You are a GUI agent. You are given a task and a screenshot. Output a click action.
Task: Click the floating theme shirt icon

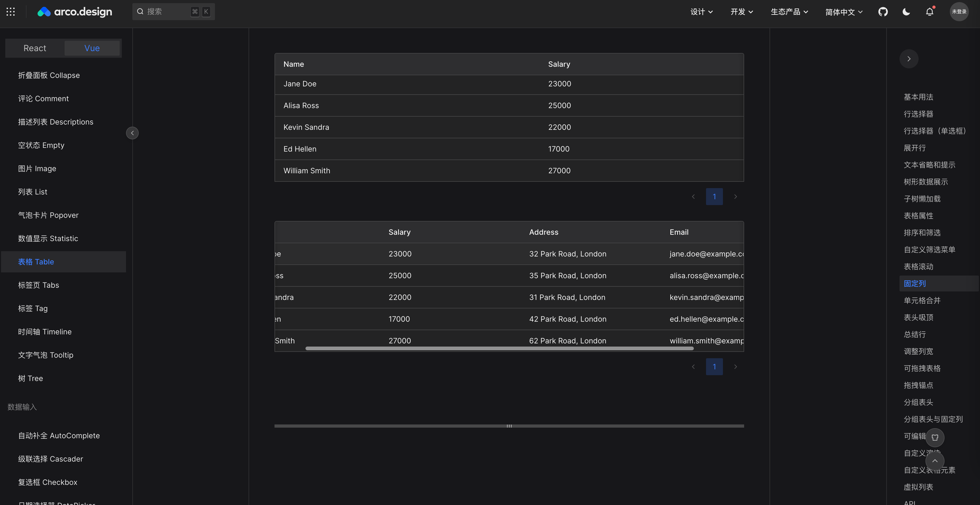[935, 437]
